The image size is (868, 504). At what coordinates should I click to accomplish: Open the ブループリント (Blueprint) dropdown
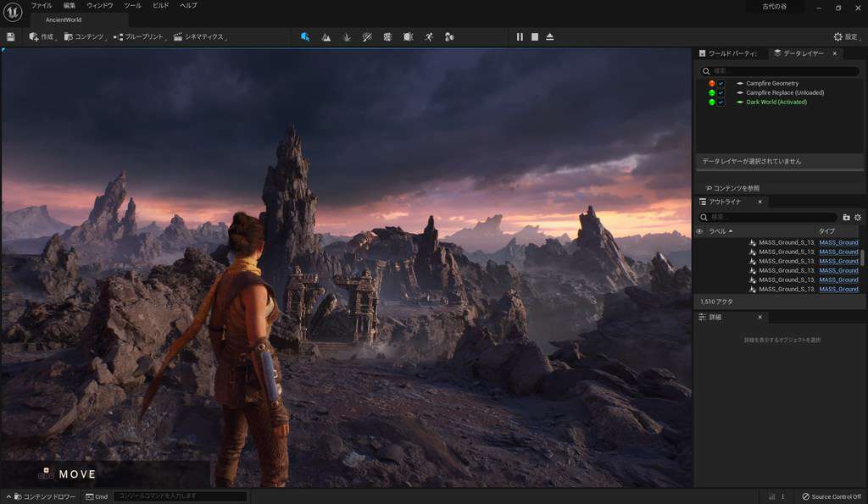(x=140, y=37)
